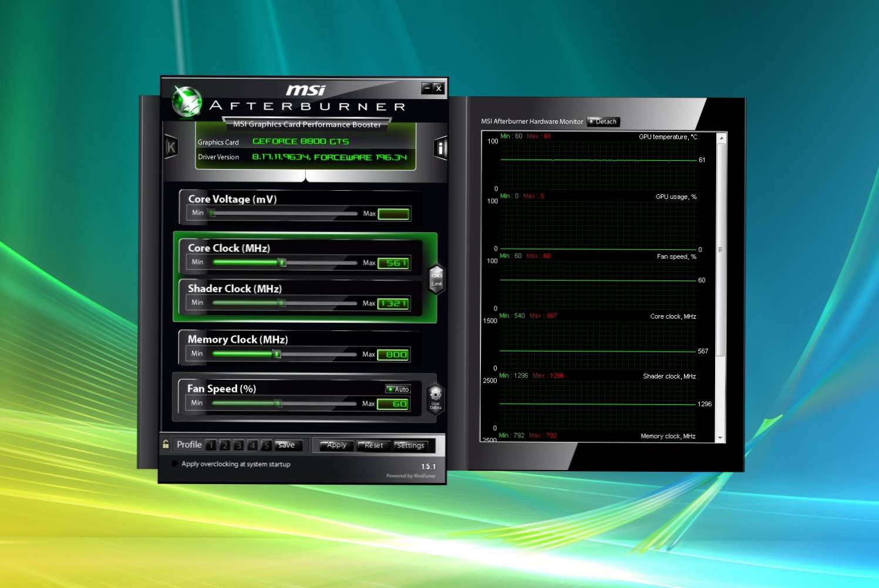Image resolution: width=879 pixels, height=588 pixels.
Task: Select profile slot 1
Action: 211,445
